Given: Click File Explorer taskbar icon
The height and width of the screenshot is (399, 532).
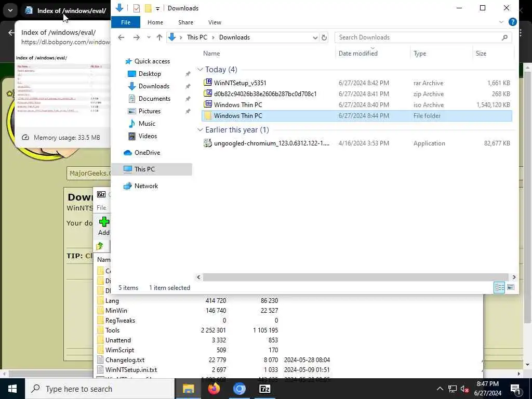Looking at the screenshot, I should pyautogui.click(x=188, y=389).
